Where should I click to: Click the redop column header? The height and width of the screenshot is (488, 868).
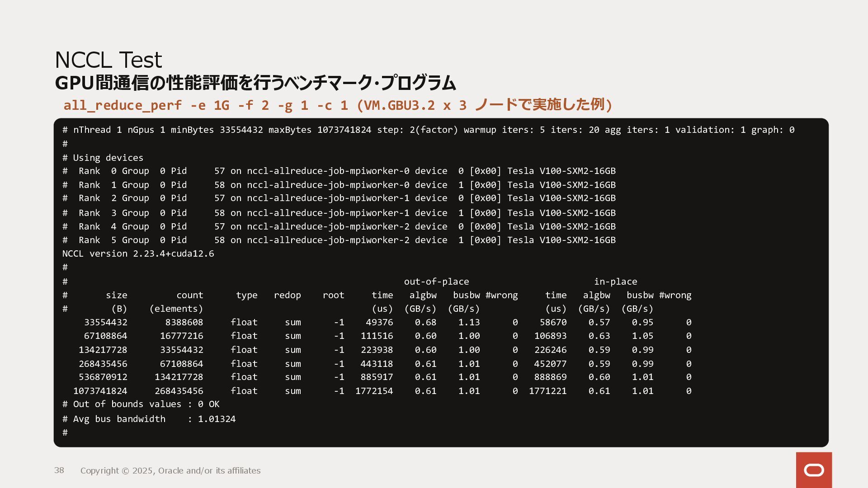point(287,295)
